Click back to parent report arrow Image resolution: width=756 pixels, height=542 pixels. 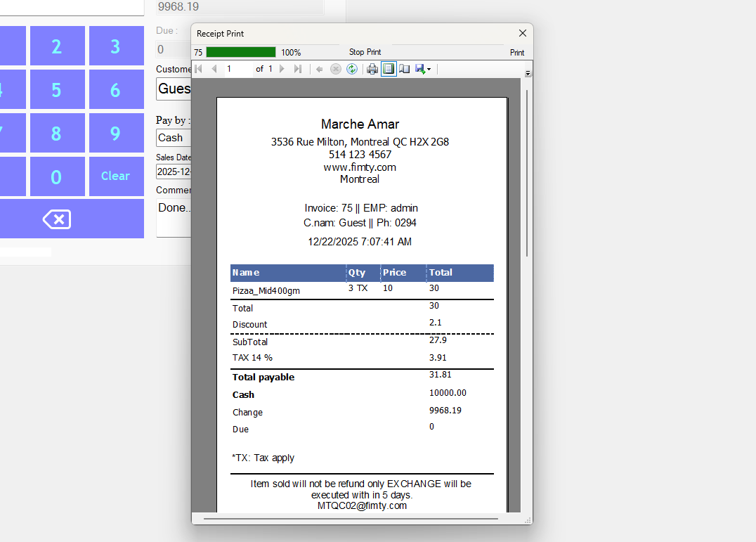pos(320,69)
